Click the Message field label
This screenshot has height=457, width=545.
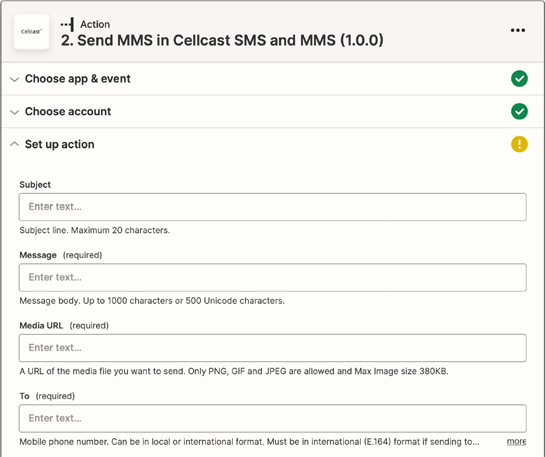pos(38,255)
